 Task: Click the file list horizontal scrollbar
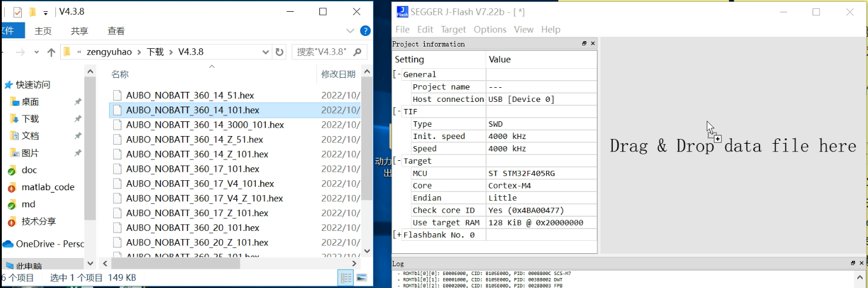click(x=176, y=264)
